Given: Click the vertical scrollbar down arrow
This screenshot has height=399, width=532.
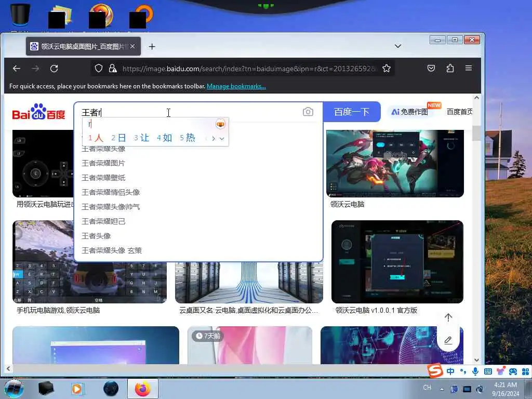Looking at the screenshot, I should (x=477, y=360).
